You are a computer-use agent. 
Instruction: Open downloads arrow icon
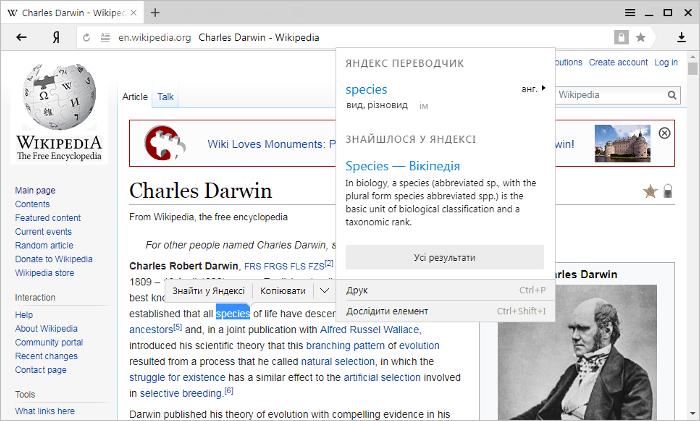tap(681, 37)
